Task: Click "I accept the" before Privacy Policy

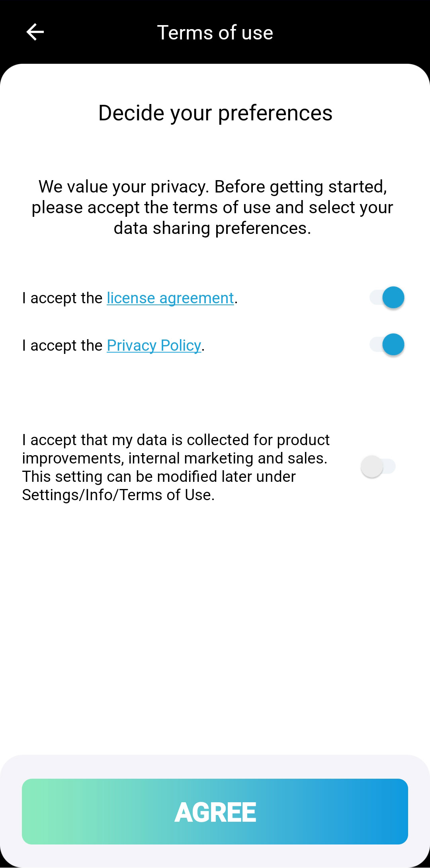Action: tap(63, 345)
